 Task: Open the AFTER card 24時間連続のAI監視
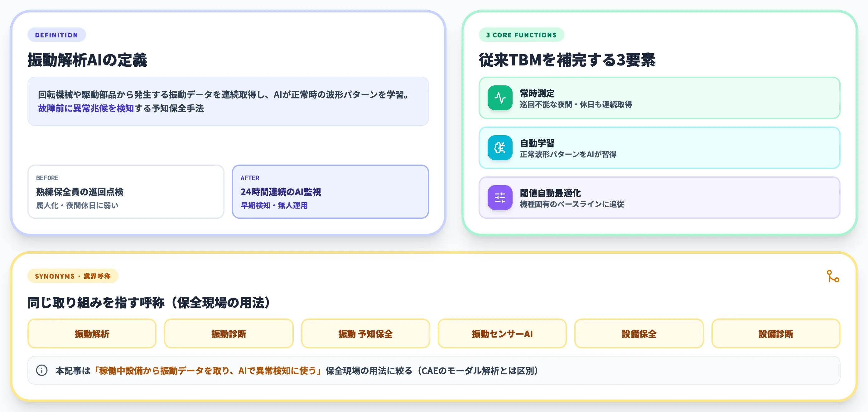330,192
